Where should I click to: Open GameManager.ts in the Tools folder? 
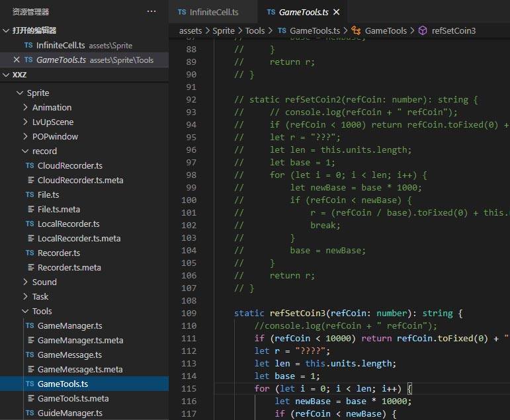pyautogui.click(x=69, y=325)
